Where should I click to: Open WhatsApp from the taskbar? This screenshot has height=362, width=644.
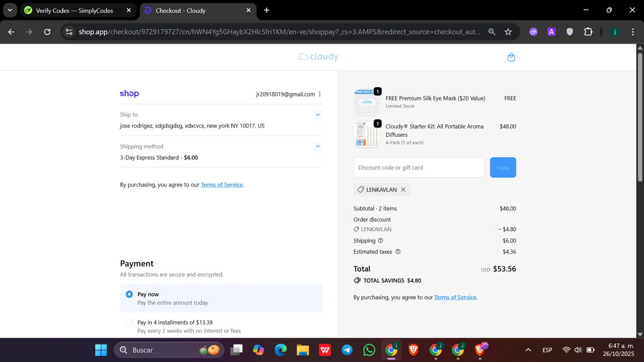[x=369, y=350]
